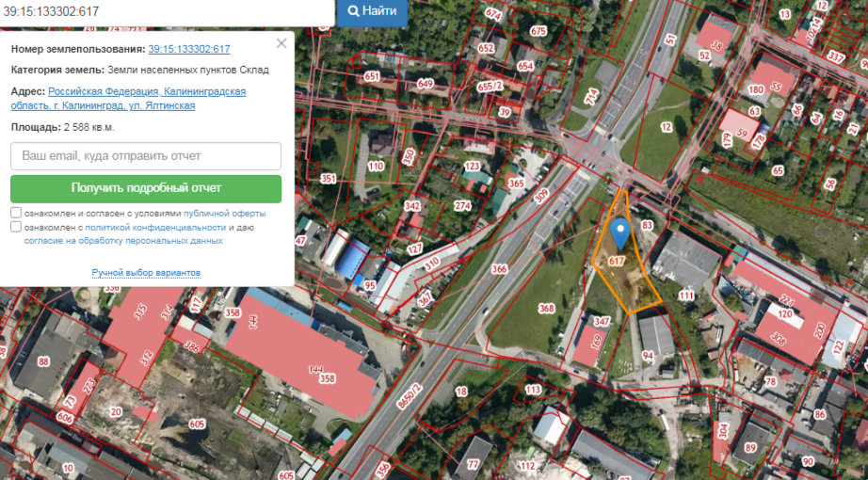868x480 pixels.
Task: Click the Найти search button
Action: coord(371,12)
